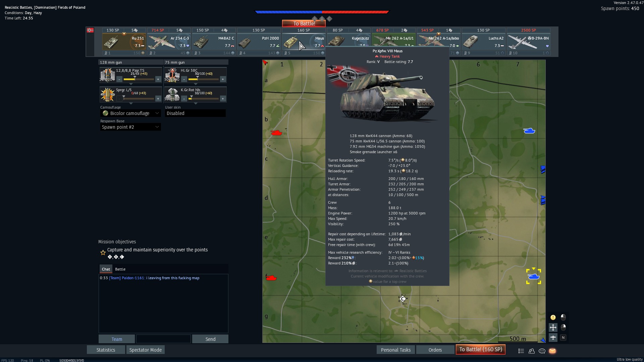The image size is (644, 362).
Task: Click the chat message input field
Action: click(163, 339)
